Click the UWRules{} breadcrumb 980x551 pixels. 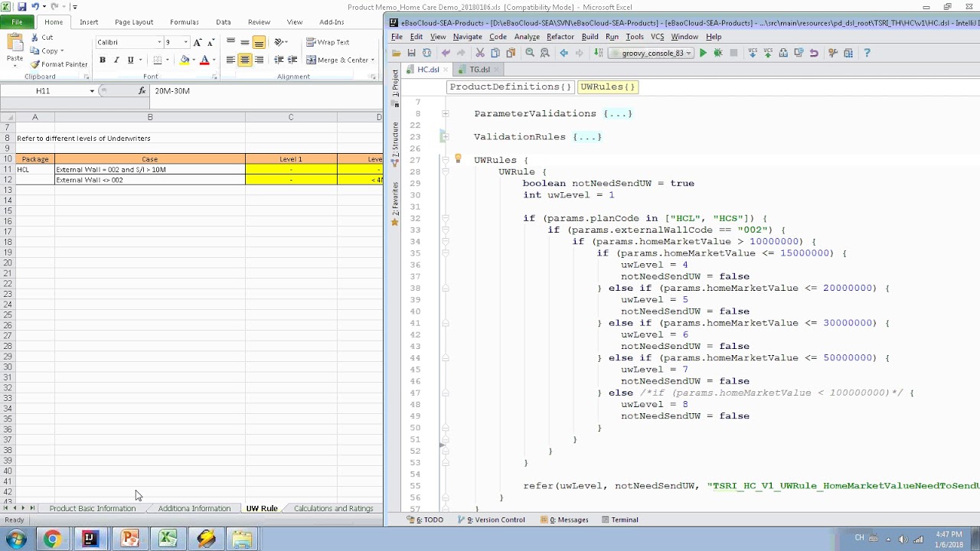[608, 87]
